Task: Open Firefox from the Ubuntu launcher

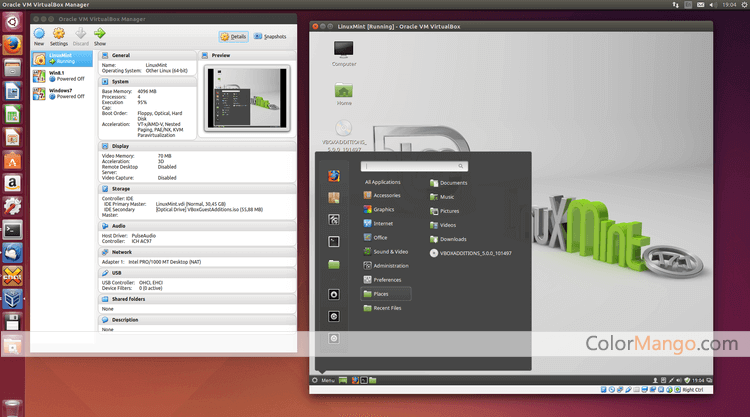Action: pos(12,45)
